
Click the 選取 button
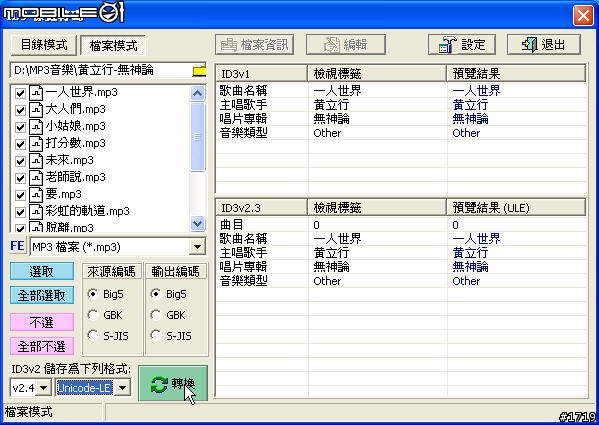point(42,271)
